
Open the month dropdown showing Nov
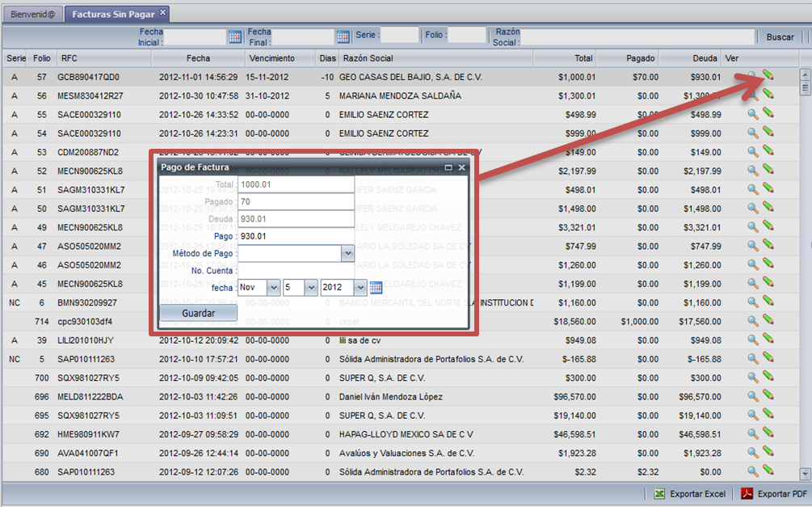[x=272, y=287]
